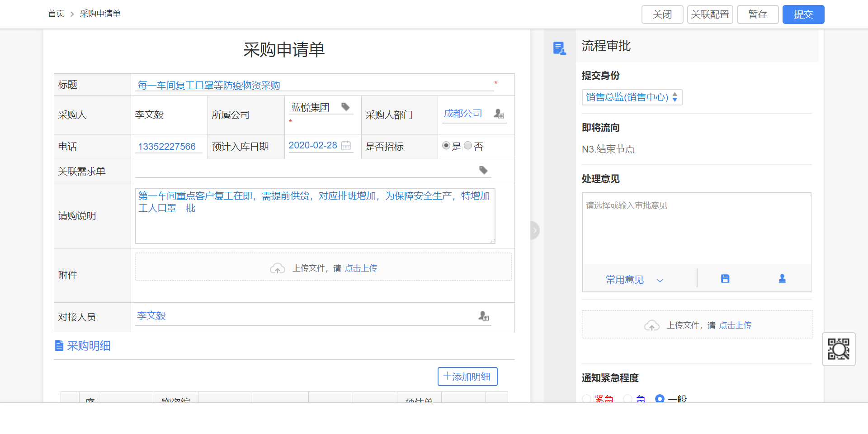This screenshot has height=434, width=868.
Task: Click 点击上传 link in approval panel
Action: (x=735, y=325)
